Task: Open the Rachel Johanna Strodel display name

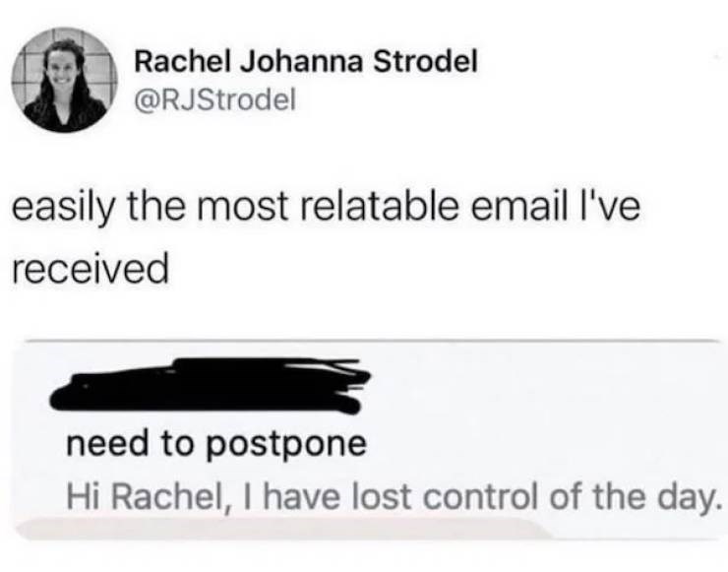Action: [x=305, y=62]
